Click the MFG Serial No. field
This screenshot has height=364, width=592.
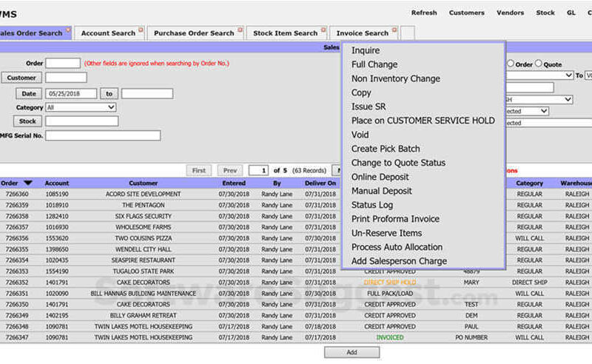(103, 135)
